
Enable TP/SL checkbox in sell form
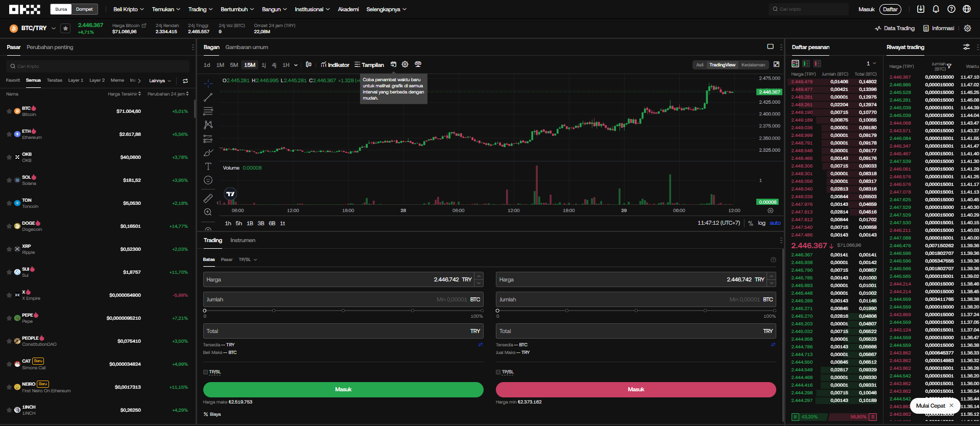(x=498, y=372)
